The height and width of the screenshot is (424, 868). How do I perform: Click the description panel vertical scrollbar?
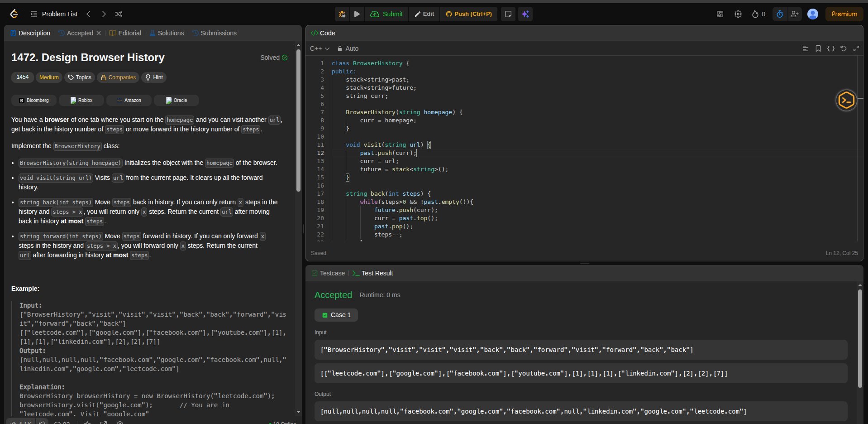click(x=298, y=121)
